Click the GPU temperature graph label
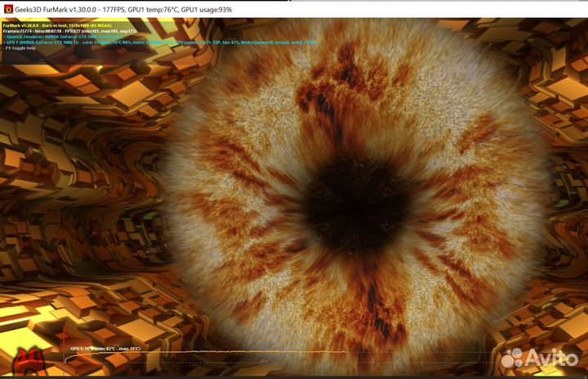 click(105, 349)
